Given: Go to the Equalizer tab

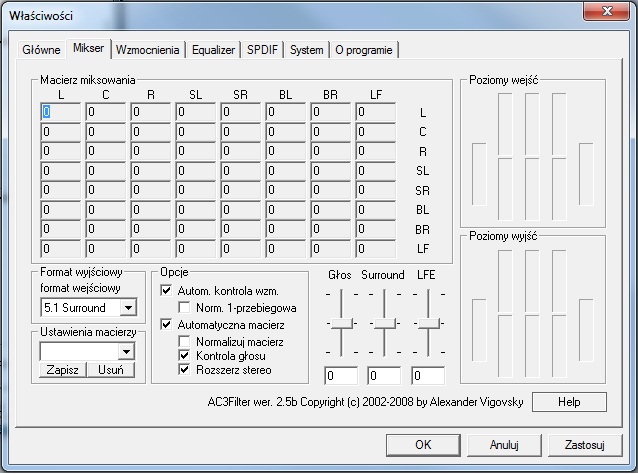Looking at the screenshot, I should click(x=213, y=50).
